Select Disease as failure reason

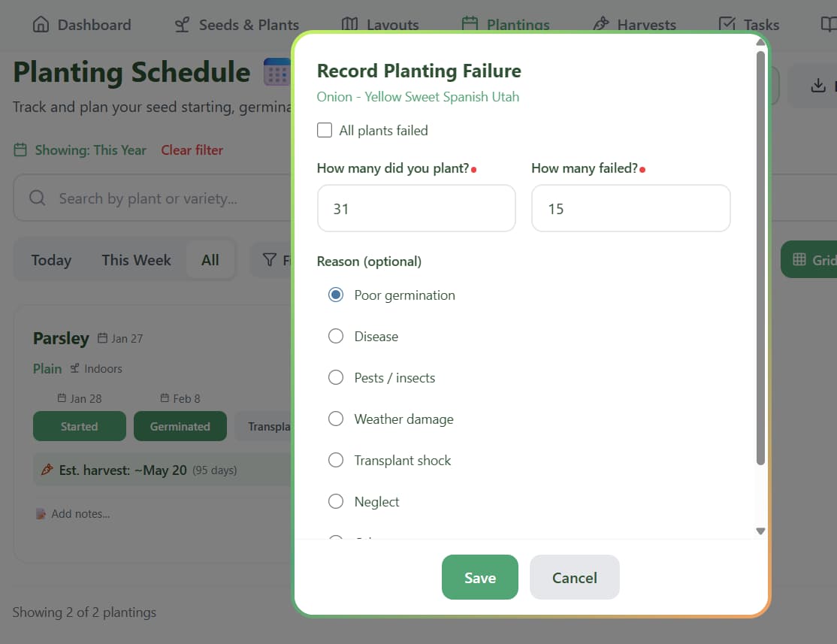click(336, 336)
